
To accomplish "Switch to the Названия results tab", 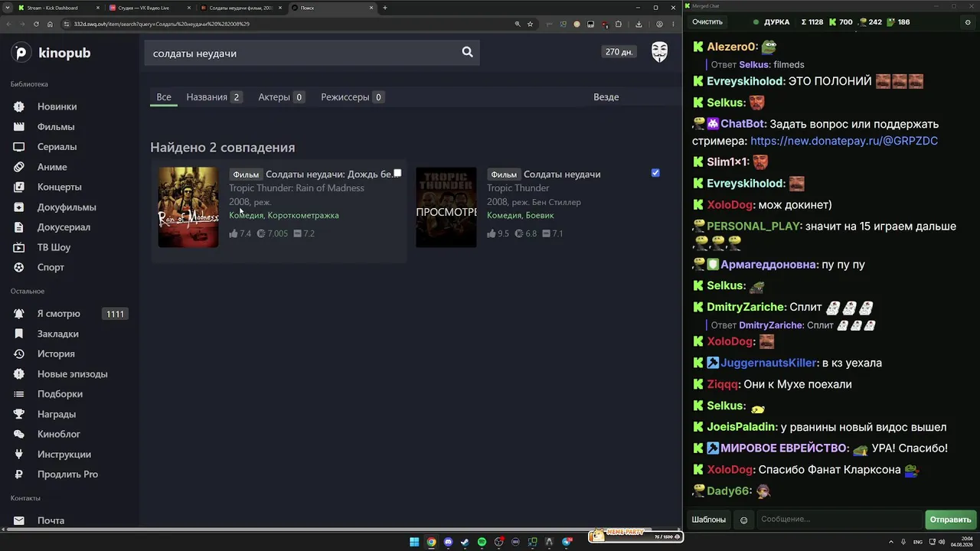I will tap(214, 97).
